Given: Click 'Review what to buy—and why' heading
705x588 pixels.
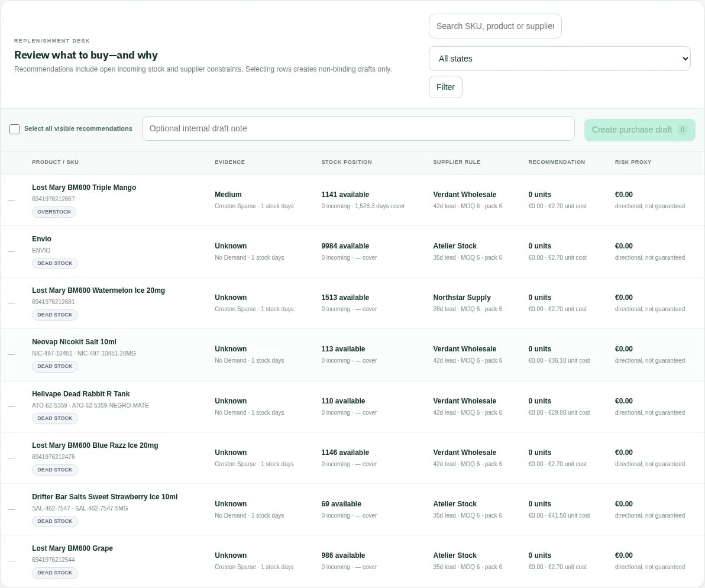Looking at the screenshot, I should (86, 55).
